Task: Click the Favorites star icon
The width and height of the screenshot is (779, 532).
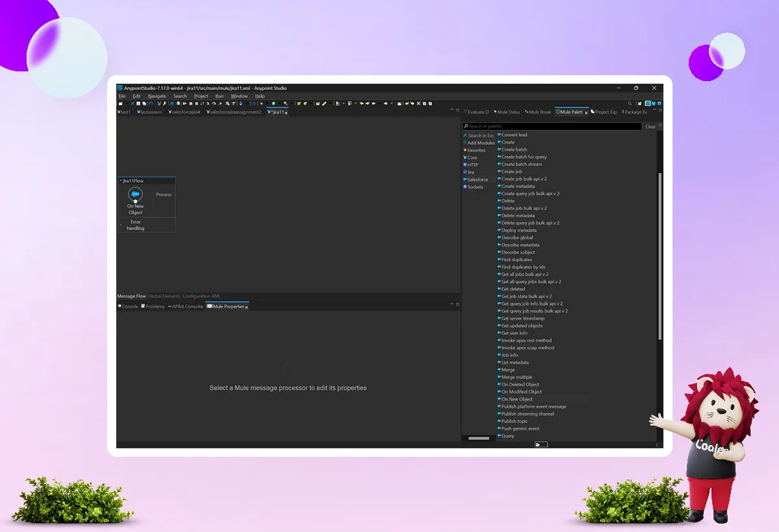Action: [465, 150]
